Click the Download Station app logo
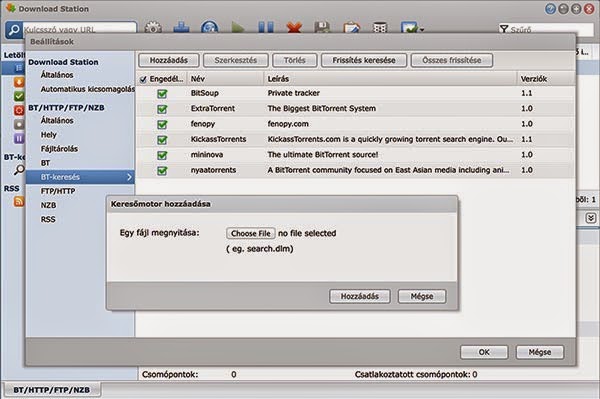 11,8
